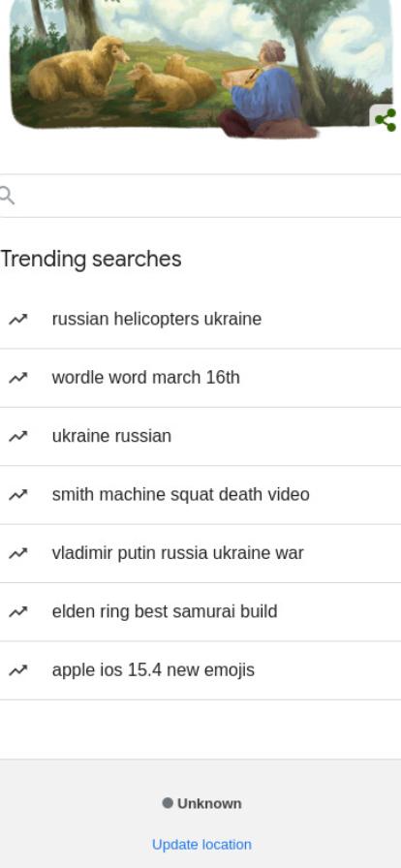
Task: Click the magnifying glass search icon
Action: 7,196
